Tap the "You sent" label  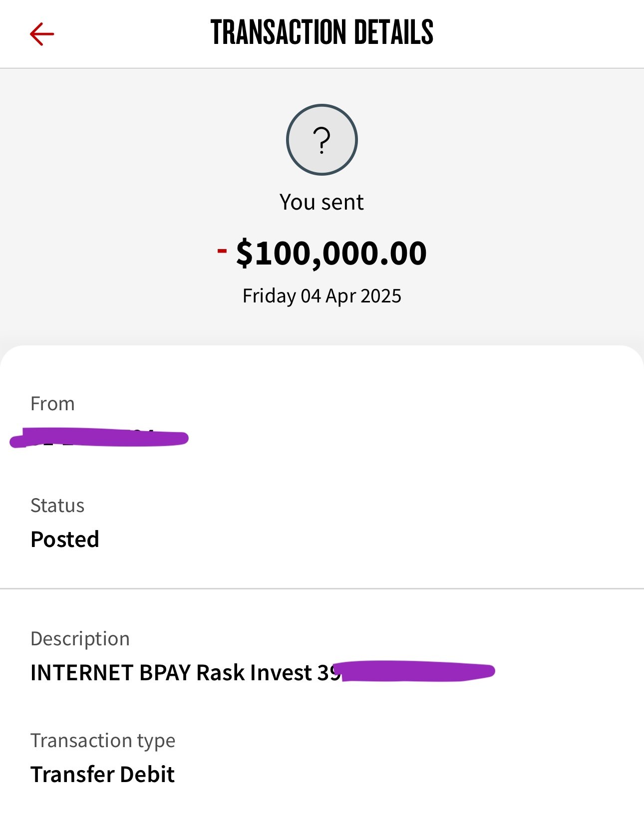tap(322, 202)
